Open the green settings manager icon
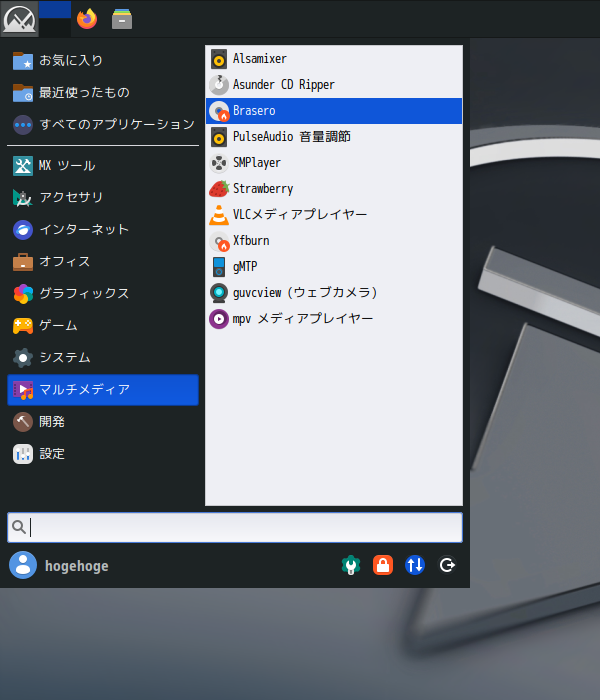600x700 pixels. (351, 565)
